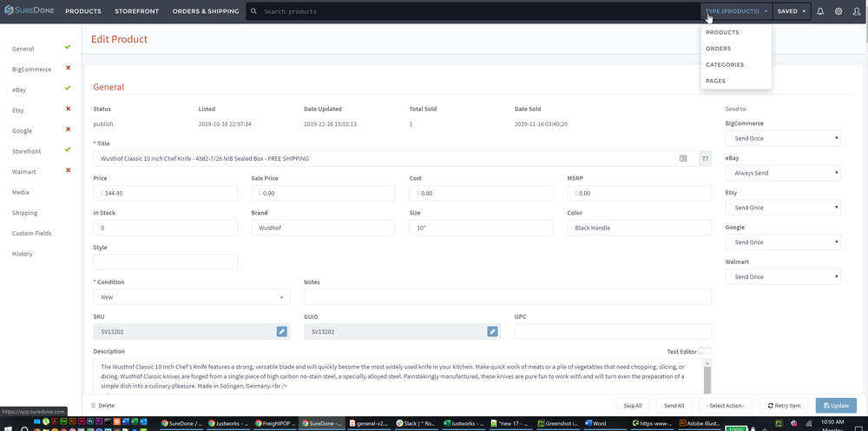Image resolution: width=868 pixels, height=431 pixels.
Task: Open the Storefront navigation menu
Action: point(137,11)
